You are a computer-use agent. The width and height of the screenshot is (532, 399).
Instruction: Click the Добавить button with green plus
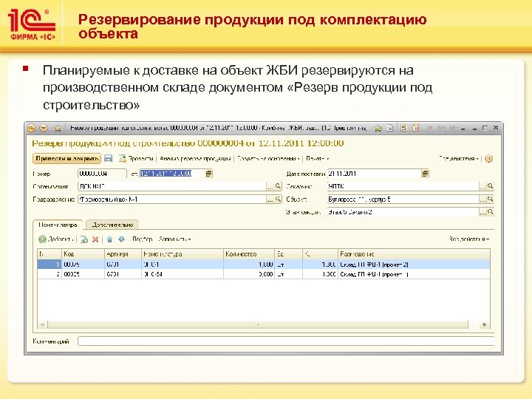pos(56,239)
